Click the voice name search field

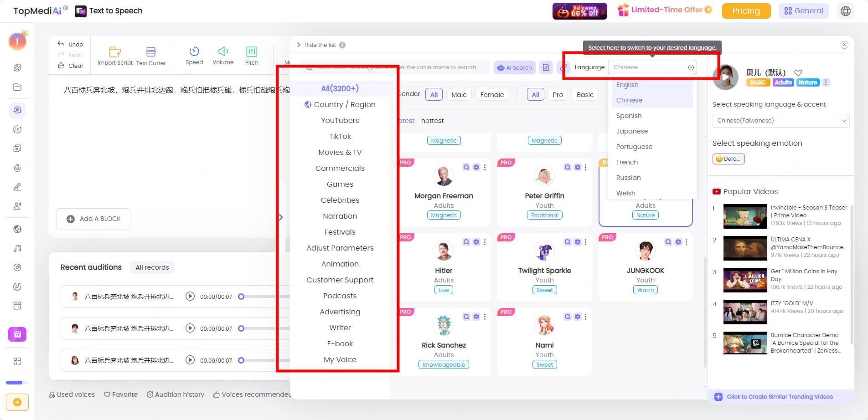coord(395,67)
